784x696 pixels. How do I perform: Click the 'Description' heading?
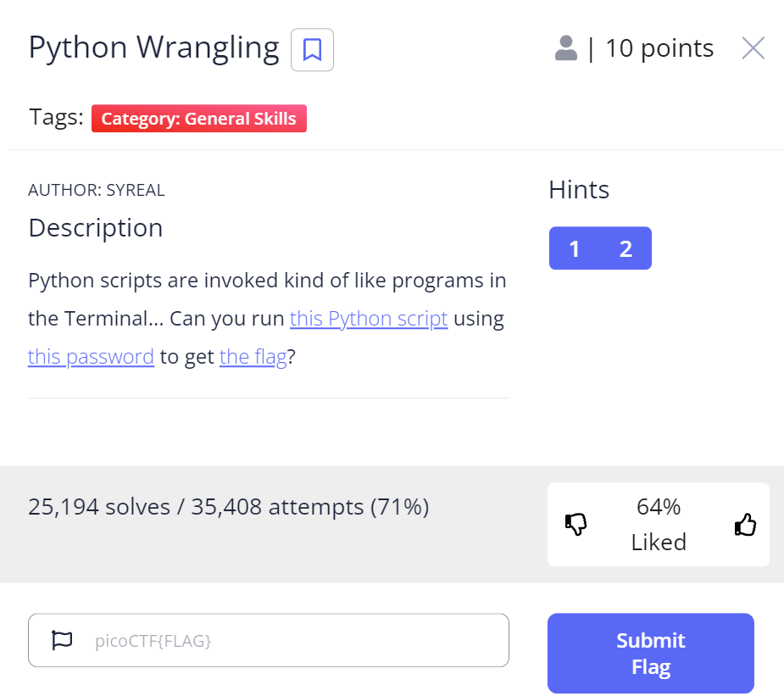pyautogui.click(x=96, y=228)
